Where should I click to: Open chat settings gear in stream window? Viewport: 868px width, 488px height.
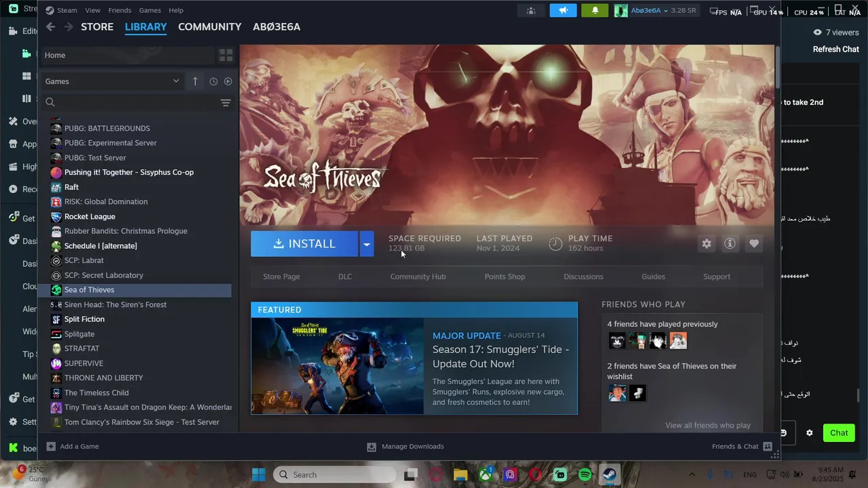pos(809,432)
